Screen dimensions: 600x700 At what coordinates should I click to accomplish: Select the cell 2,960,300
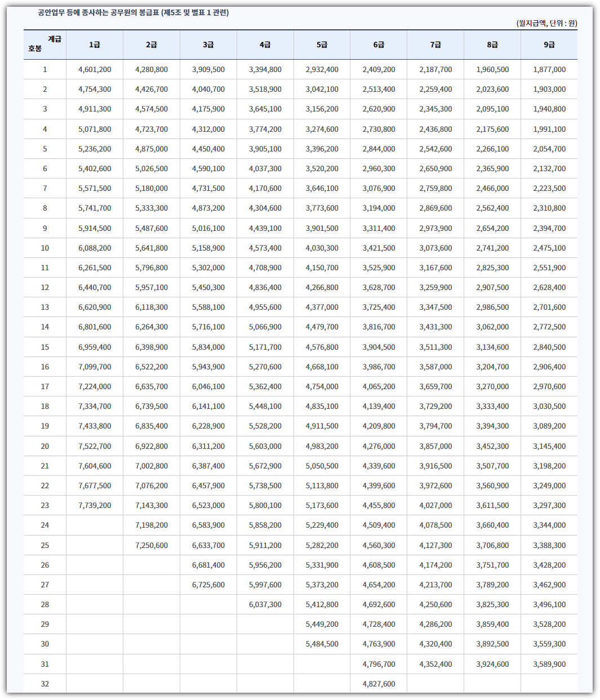[x=379, y=169]
